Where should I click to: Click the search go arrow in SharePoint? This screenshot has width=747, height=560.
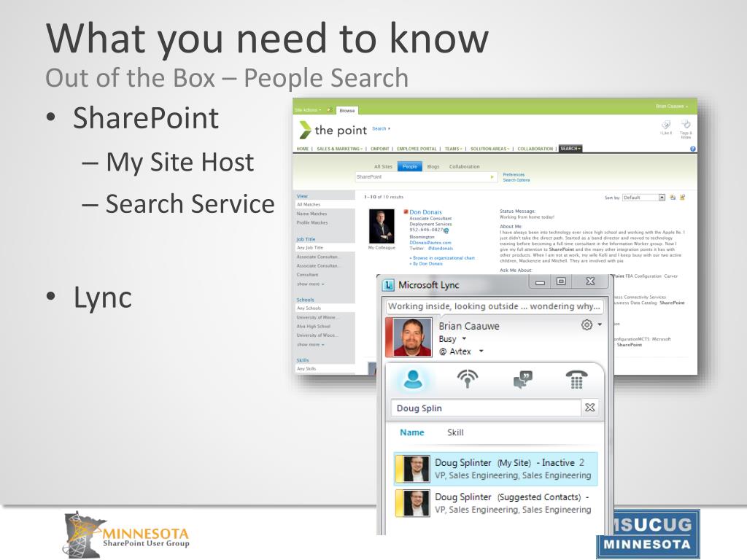pos(492,177)
